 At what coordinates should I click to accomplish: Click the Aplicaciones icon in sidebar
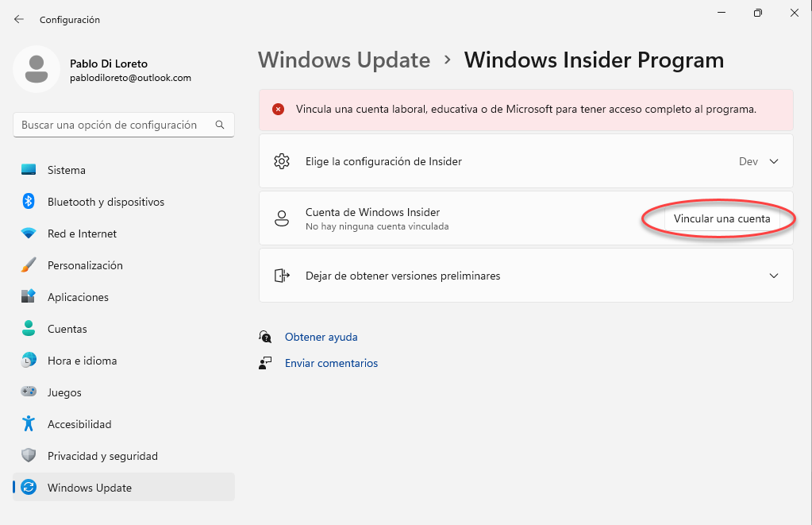[29, 297]
